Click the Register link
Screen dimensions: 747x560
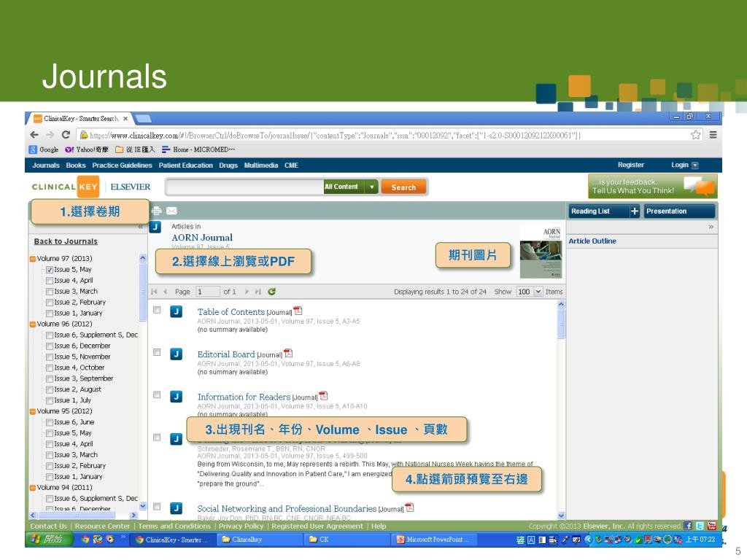click(631, 165)
